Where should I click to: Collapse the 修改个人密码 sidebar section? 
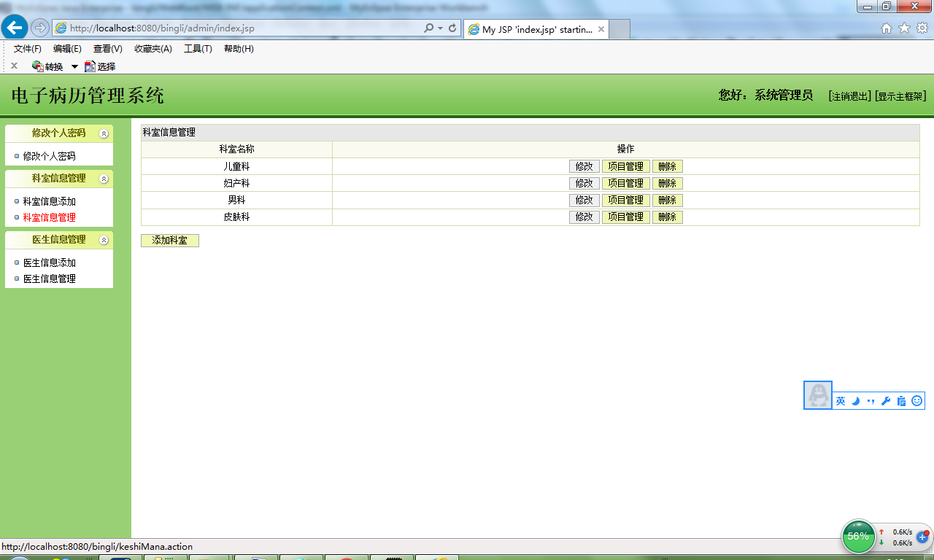104,133
